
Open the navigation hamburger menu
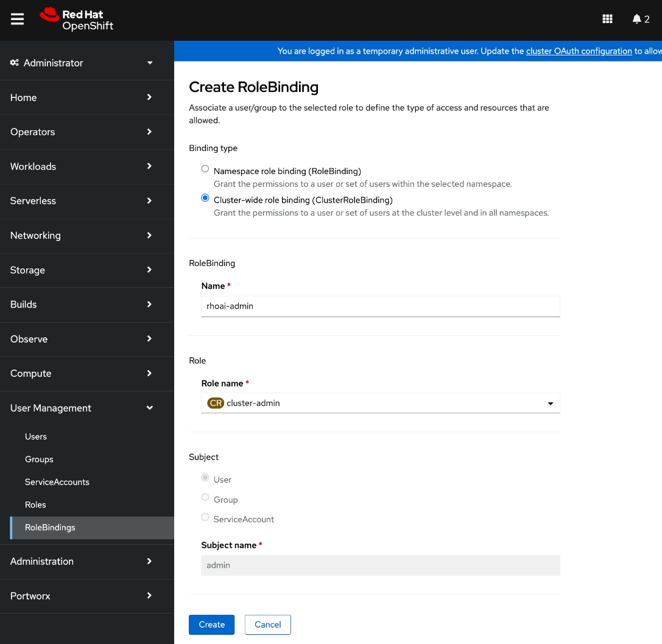coord(17,19)
